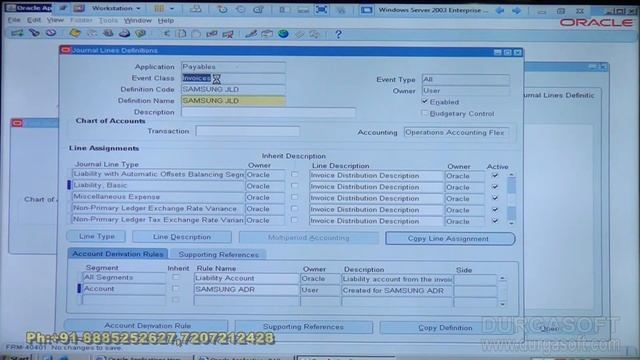
Task: Click the Clear Record toolbar icon
Action: pos(212,34)
